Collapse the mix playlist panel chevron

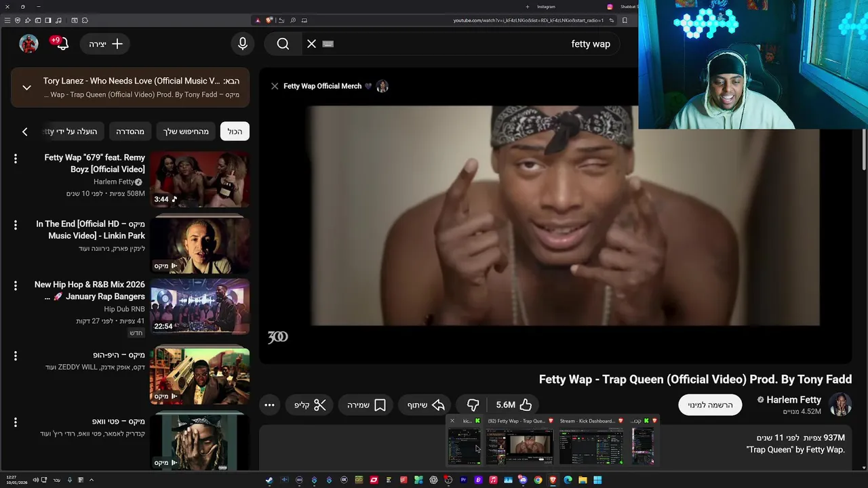click(26, 87)
